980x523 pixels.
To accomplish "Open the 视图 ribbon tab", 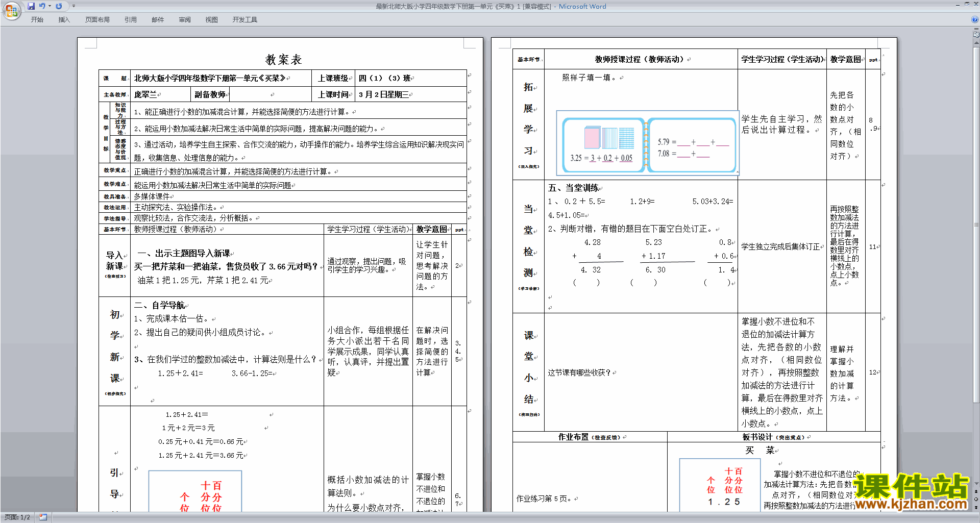I will pyautogui.click(x=211, y=20).
